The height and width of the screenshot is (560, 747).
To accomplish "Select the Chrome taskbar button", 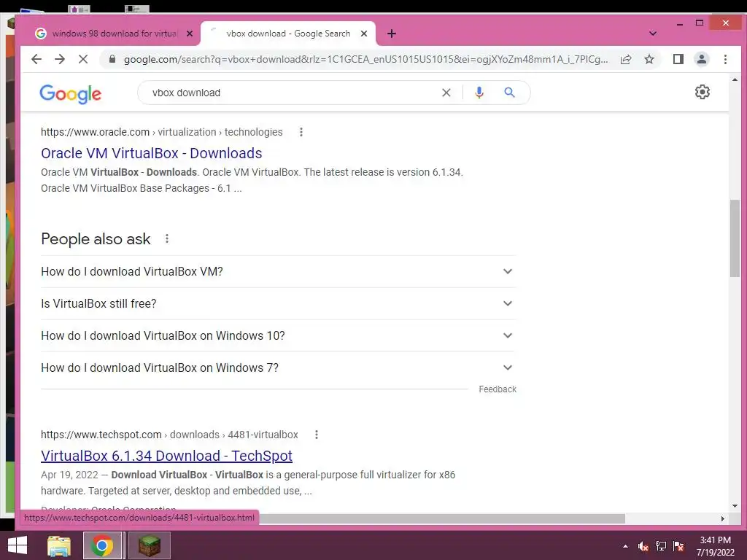I will pos(102,545).
